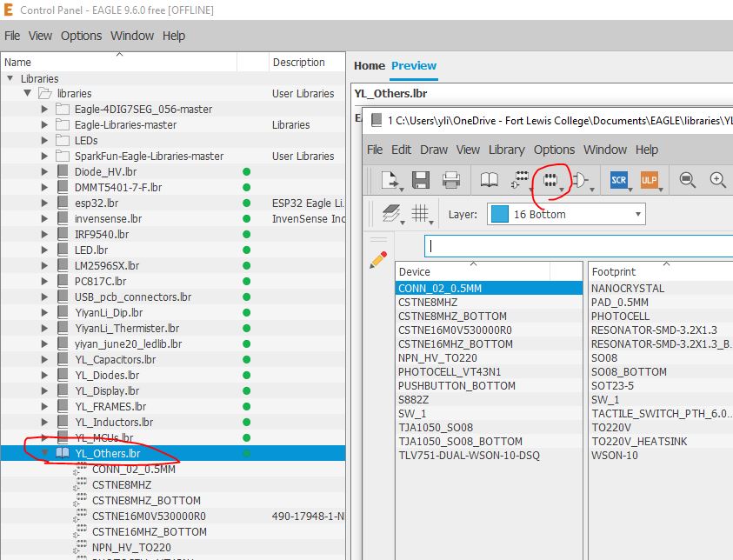Screen dimensions: 733x560
Task: Expand the invensense.lbr library
Action: point(44,218)
